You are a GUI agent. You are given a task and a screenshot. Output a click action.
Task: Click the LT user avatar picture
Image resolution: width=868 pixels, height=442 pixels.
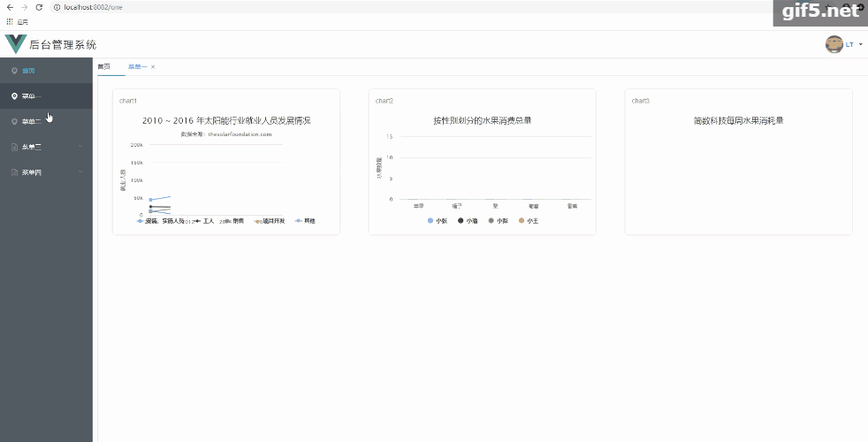(834, 44)
